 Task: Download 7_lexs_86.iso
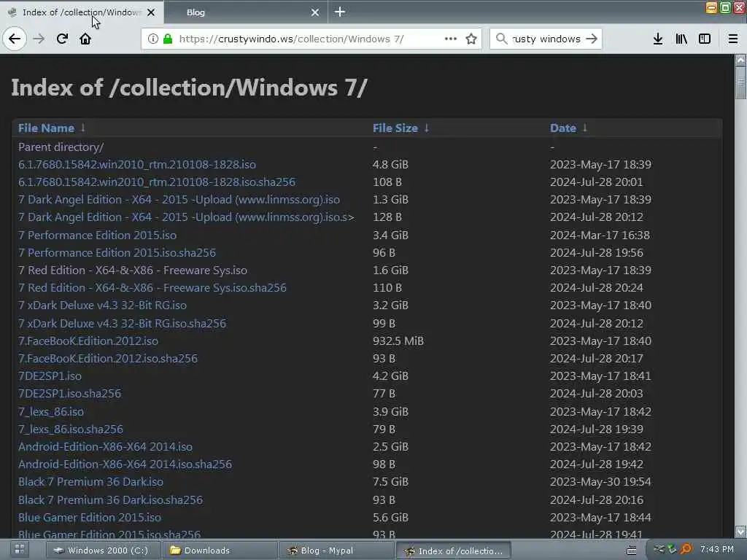click(50, 412)
